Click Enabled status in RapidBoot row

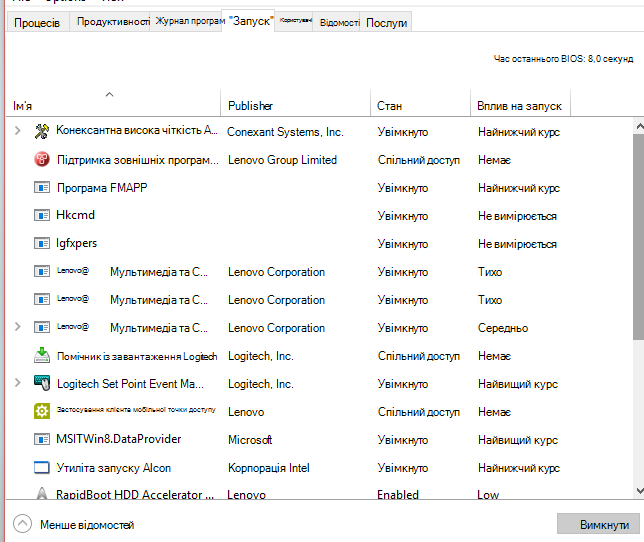click(x=398, y=494)
